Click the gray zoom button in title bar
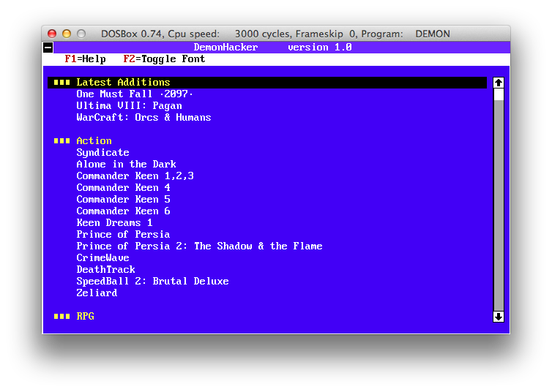The width and height of the screenshot is (552, 392). coord(81,34)
